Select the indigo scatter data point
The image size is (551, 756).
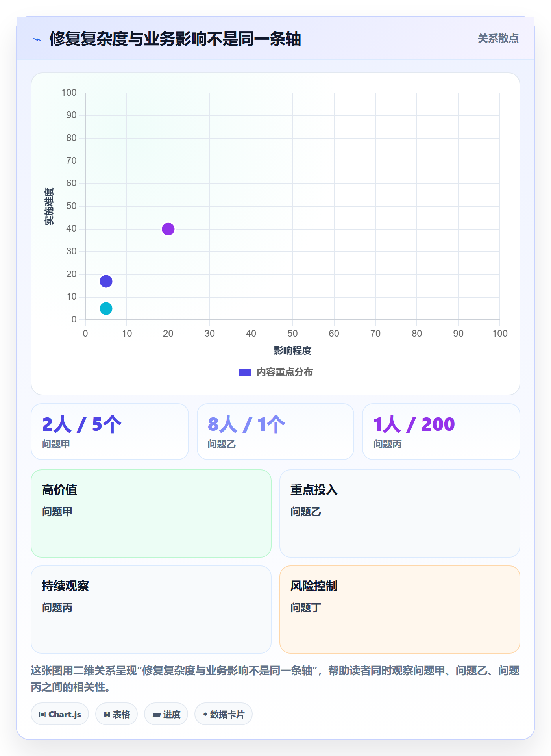106,281
